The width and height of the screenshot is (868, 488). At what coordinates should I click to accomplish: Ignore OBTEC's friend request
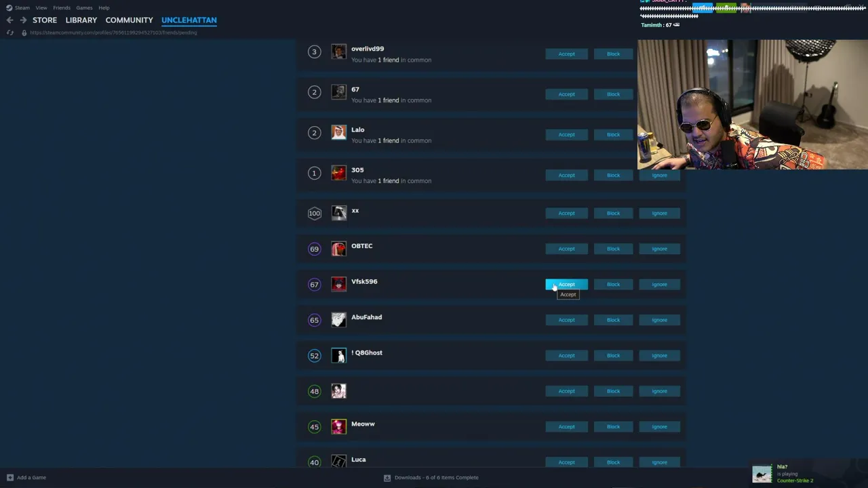click(659, 249)
